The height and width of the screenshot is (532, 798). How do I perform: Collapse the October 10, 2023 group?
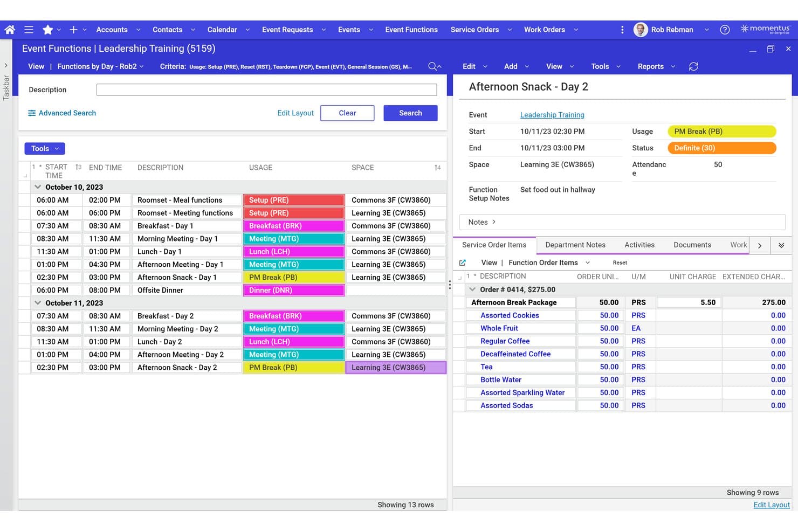[x=38, y=187]
